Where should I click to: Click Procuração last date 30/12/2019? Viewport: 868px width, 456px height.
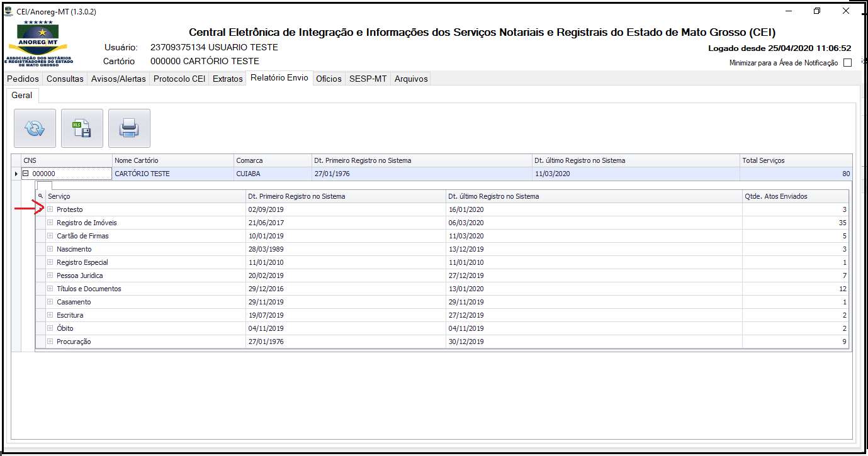pyautogui.click(x=466, y=342)
